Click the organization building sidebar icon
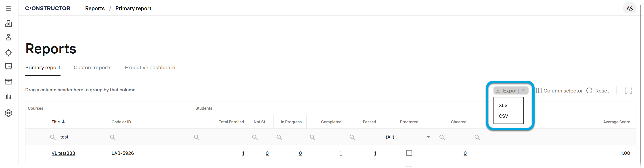 pos(8,23)
